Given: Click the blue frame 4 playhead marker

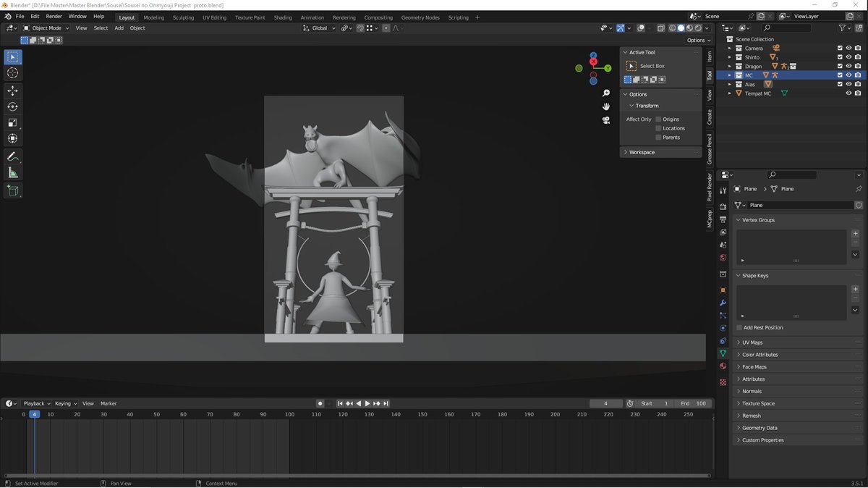Looking at the screenshot, I should [x=34, y=414].
